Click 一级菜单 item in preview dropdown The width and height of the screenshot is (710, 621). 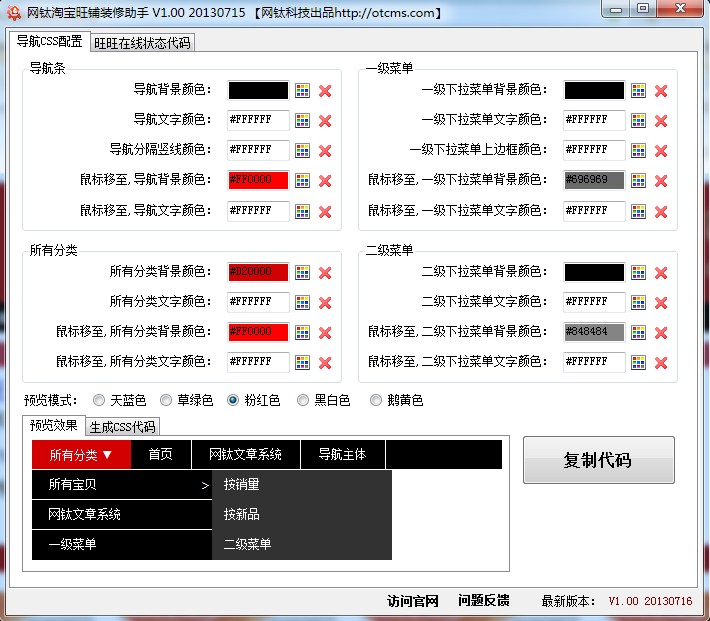122,544
